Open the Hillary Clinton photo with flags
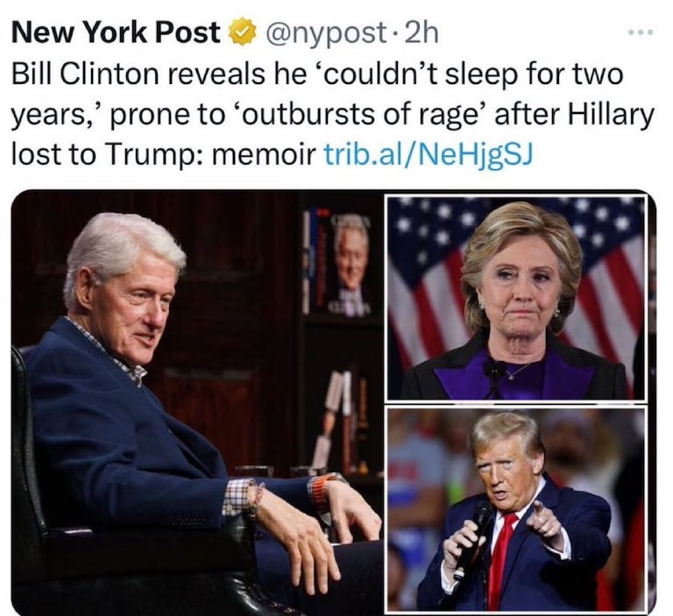Screen dimensions: 673x616 (x=515, y=298)
